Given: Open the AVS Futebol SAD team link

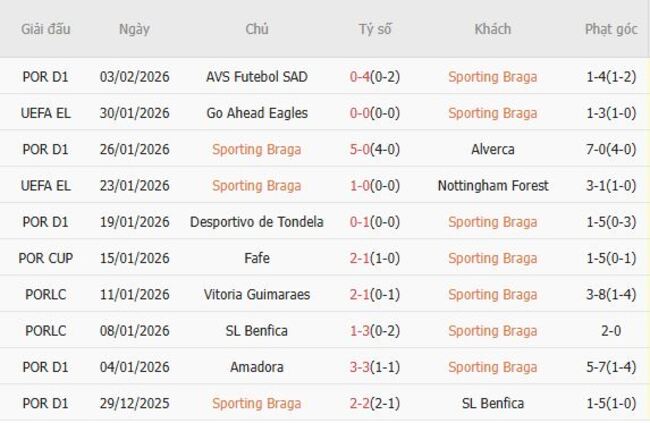Looking at the screenshot, I should [x=256, y=77].
